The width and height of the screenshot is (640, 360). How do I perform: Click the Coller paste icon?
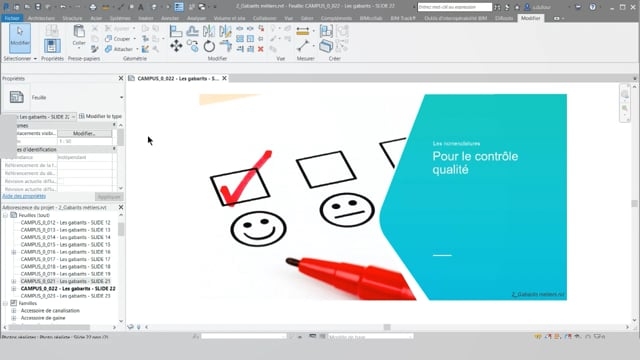pos(79,32)
